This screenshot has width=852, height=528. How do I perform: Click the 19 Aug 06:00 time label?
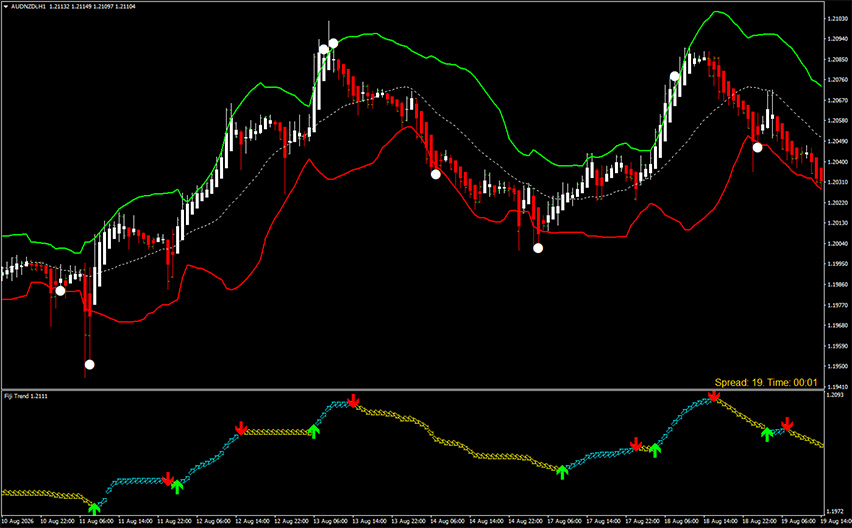coord(799,521)
